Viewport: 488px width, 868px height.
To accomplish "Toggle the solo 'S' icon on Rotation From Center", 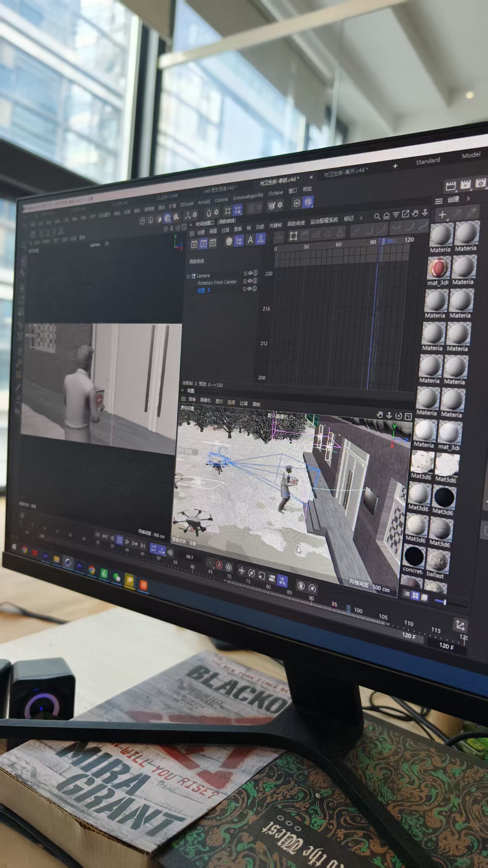I will click(x=255, y=281).
